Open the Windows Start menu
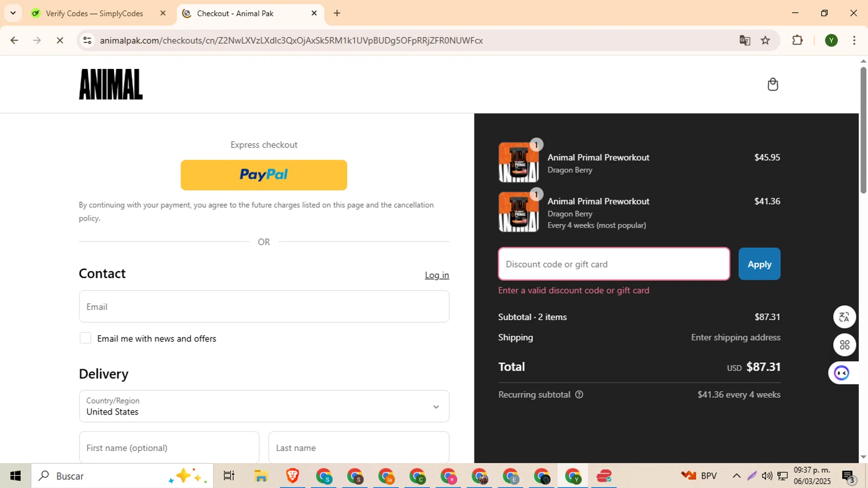The width and height of the screenshot is (868, 488). click(16, 476)
